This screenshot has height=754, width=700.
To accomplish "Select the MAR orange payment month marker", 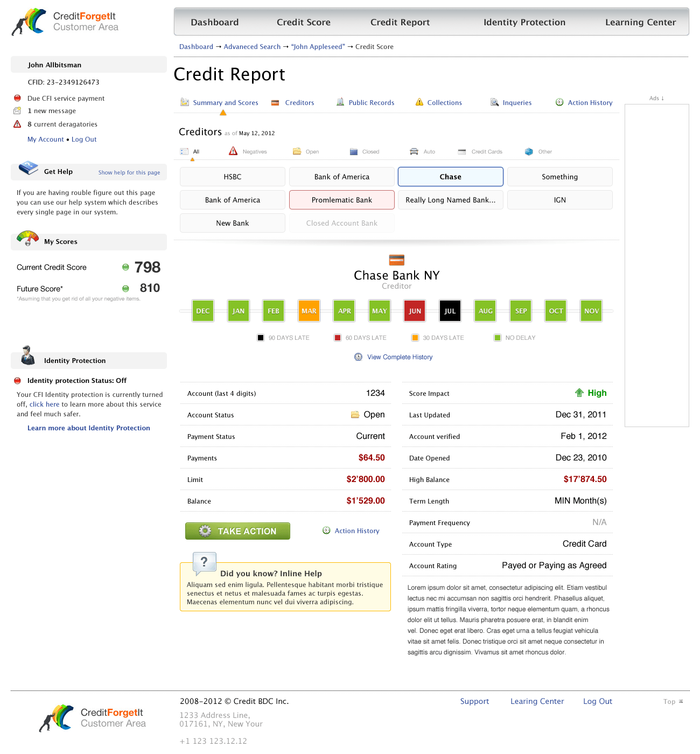I will click(309, 311).
